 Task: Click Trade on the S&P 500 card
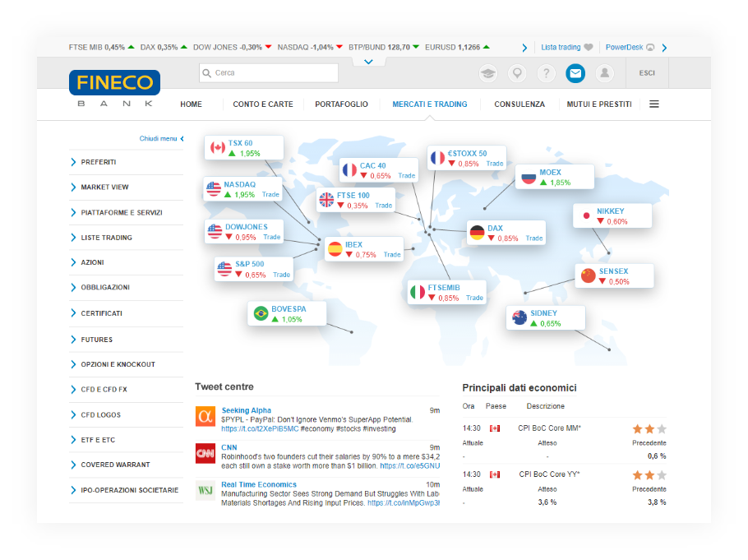pos(281,275)
